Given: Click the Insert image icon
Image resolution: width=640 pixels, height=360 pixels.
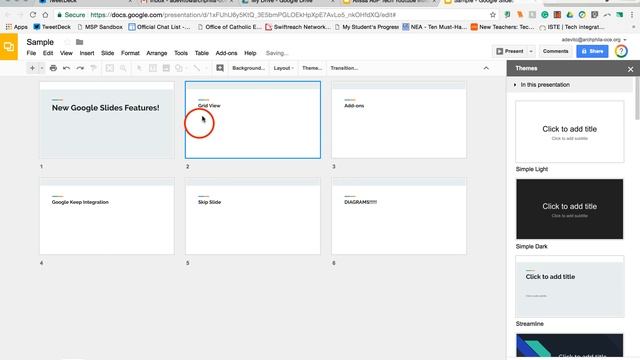Looking at the screenshot, I should (166, 68).
